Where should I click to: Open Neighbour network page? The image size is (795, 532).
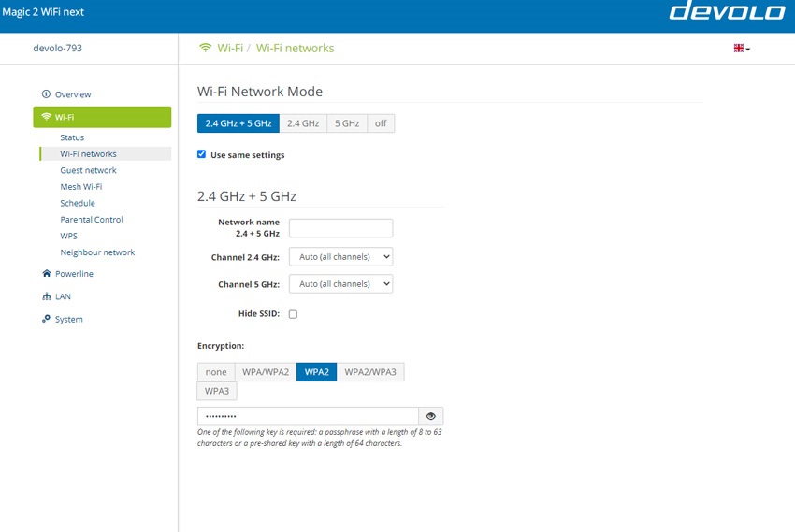coord(97,252)
